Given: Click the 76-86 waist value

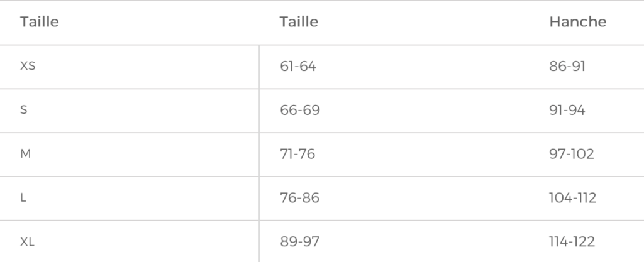Looking at the screenshot, I should point(299,198).
